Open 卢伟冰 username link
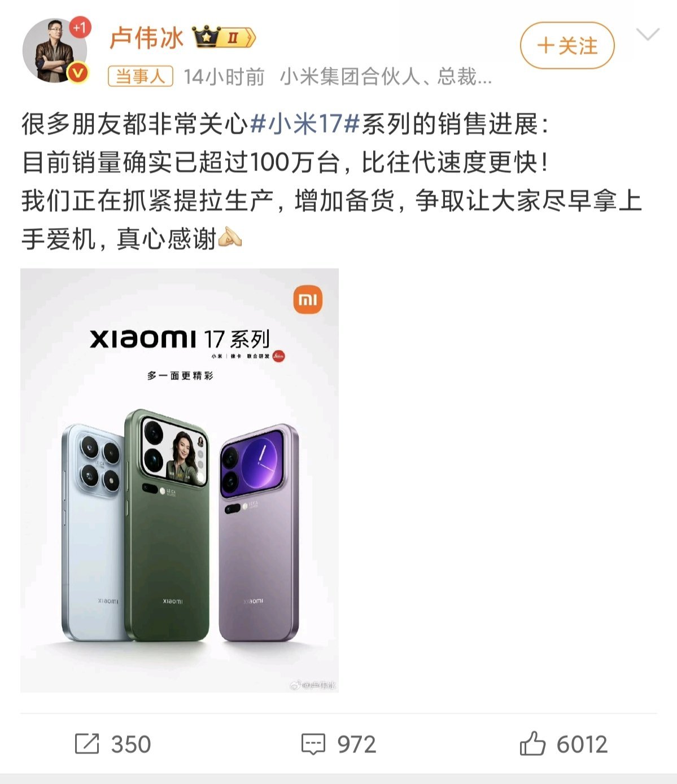This screenshot has width=677, height=784. pyautogui.click(x=147, y=38)
